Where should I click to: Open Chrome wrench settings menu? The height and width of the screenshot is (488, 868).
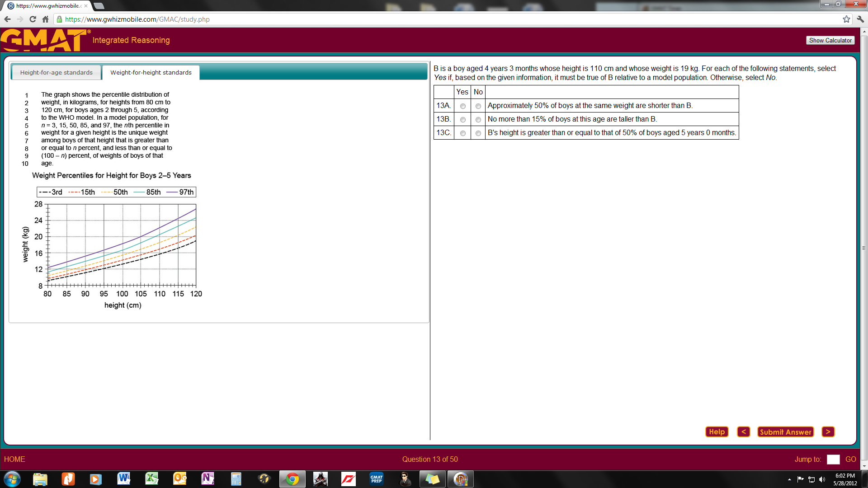pos(860,19)
